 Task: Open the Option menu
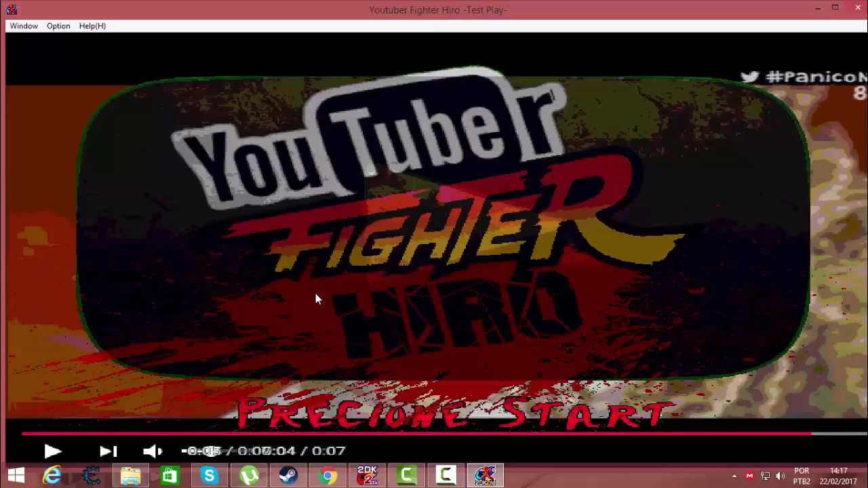pyautogui.click(x=58, y=26)
